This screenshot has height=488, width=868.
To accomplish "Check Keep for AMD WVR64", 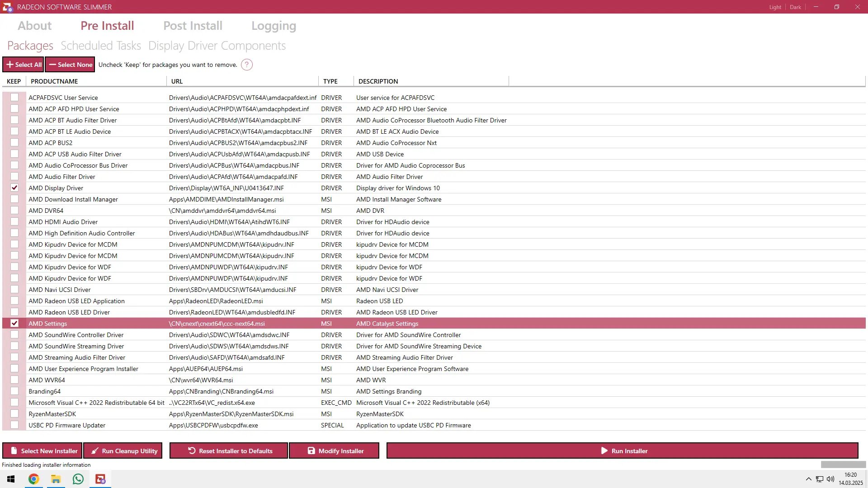I will tap(14, 380).
